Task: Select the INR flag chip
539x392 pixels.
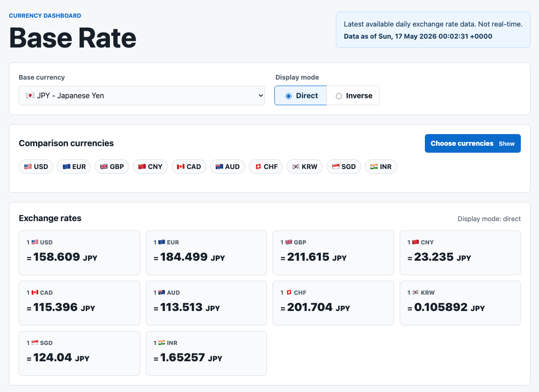Action: tap(381, 167)
